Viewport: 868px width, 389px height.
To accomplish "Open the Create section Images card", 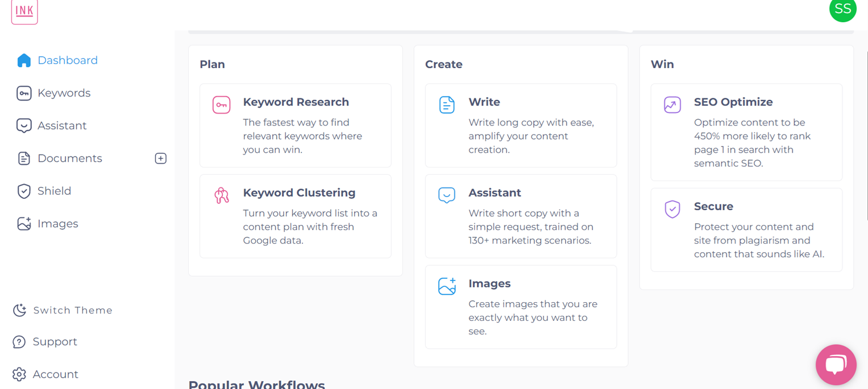I will point(521,307).
